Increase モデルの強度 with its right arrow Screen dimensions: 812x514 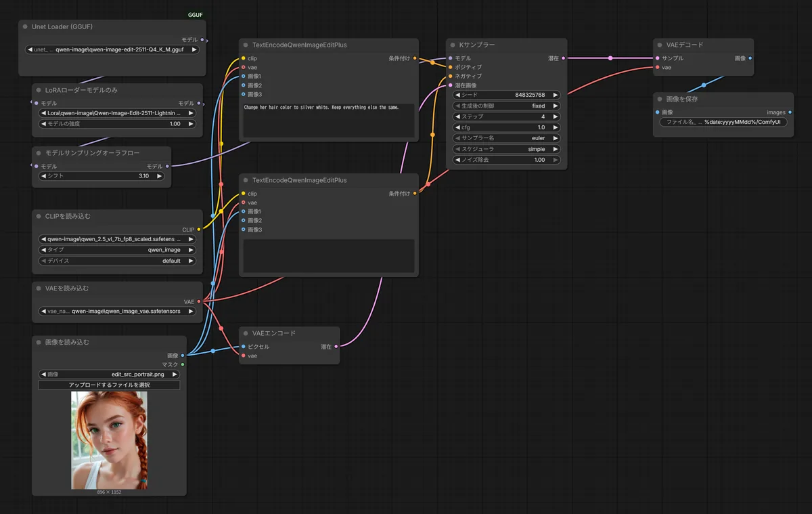click(x=191, y=124)
